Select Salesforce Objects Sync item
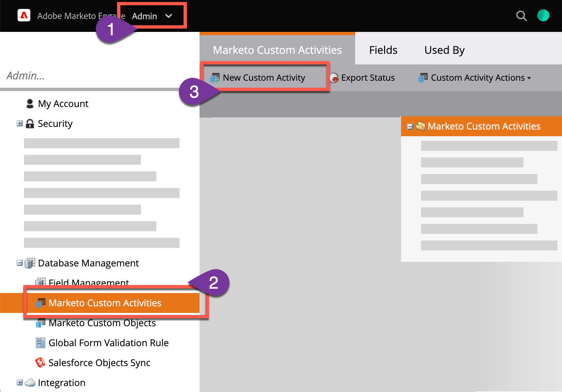 coord(99,363)
